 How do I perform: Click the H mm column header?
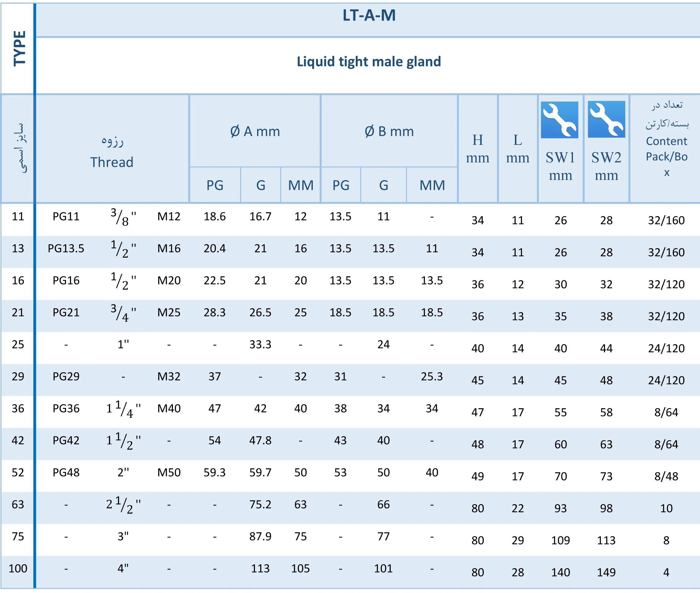pyautogui.click(x=477, y=148)
